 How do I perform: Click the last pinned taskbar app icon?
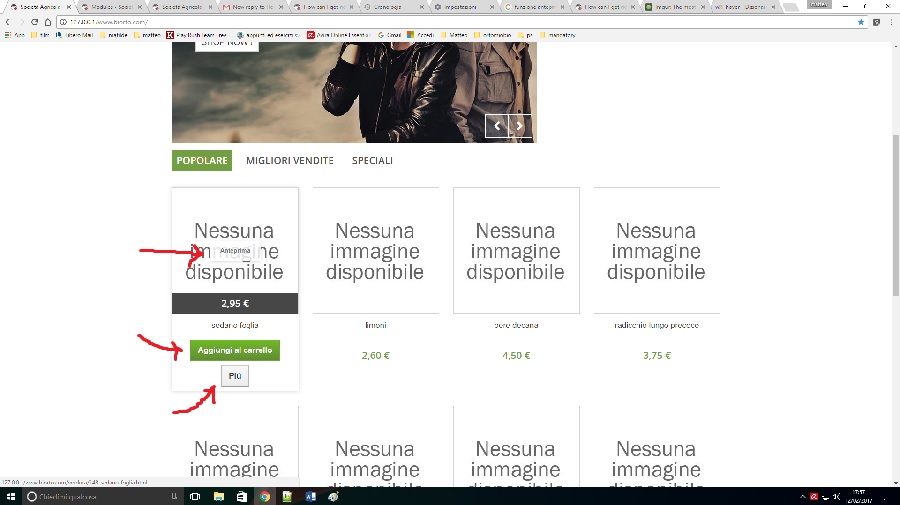pos(333,496)
